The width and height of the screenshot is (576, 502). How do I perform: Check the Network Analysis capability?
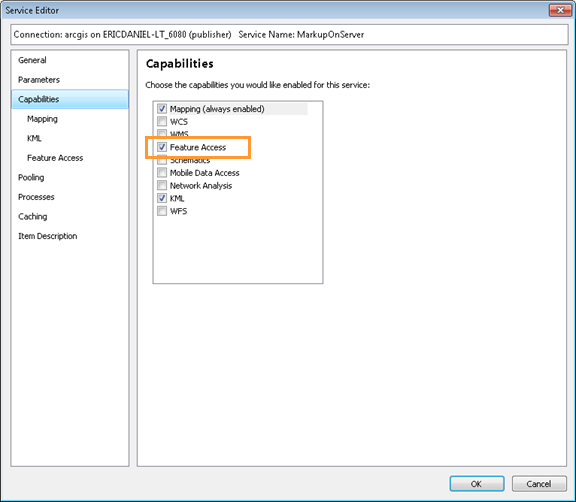point(162,185)
